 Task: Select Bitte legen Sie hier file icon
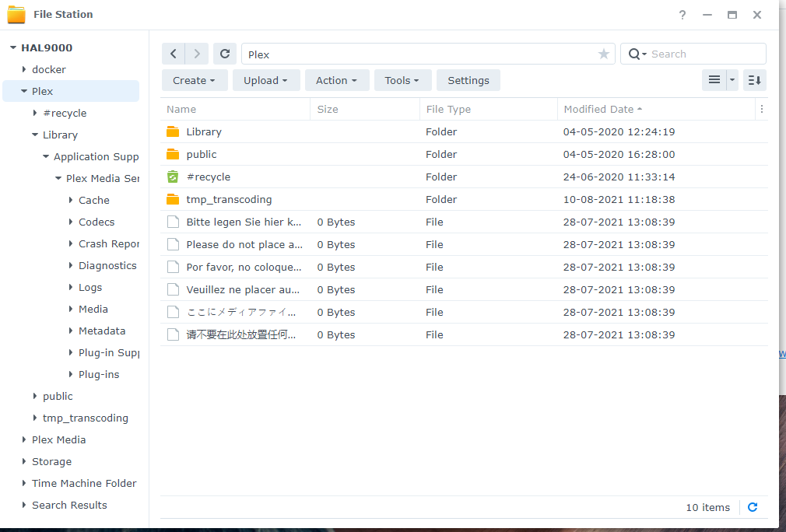[x=173, y=222]
